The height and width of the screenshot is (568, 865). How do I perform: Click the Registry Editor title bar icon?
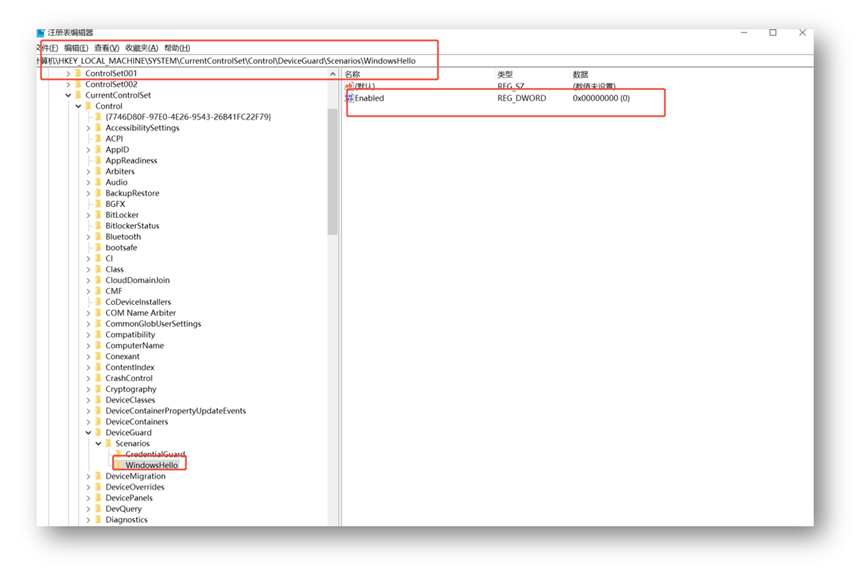(x=41, y=33)
